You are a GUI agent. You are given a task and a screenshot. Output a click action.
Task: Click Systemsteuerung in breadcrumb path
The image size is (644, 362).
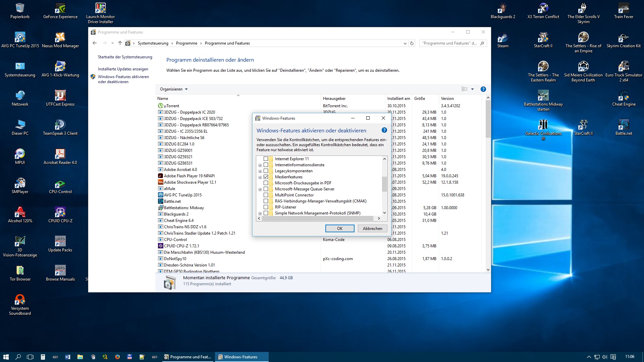coord(153,43)
